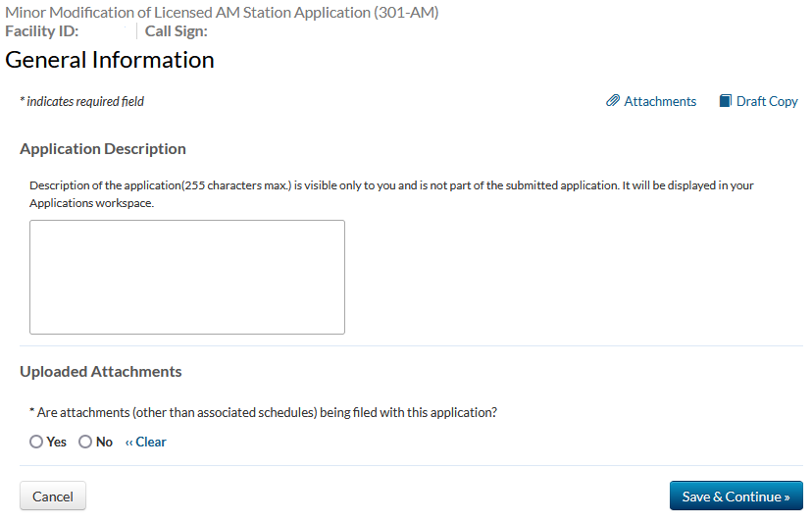Viewport: 812px width, 523px height.
Task: Click the Draft Copy book icon
Action: pos(726,101)
